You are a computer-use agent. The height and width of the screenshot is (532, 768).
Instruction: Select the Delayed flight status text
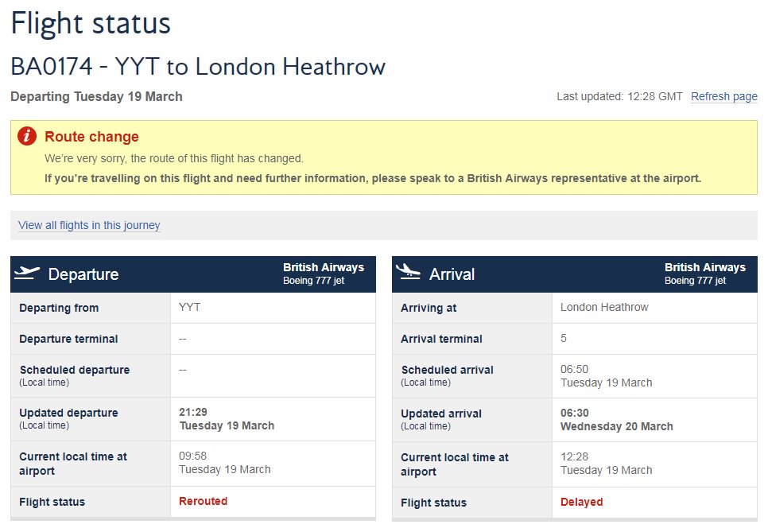click(x=581, y=502)
